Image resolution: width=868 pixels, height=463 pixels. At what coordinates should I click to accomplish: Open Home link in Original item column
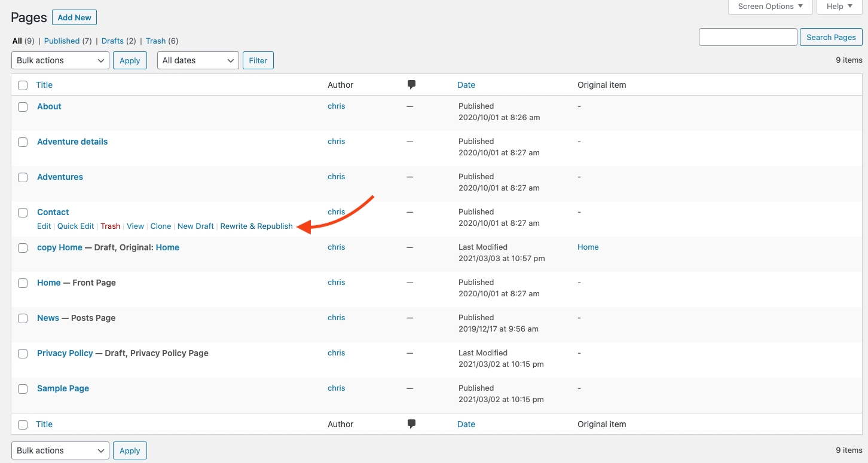588,247
